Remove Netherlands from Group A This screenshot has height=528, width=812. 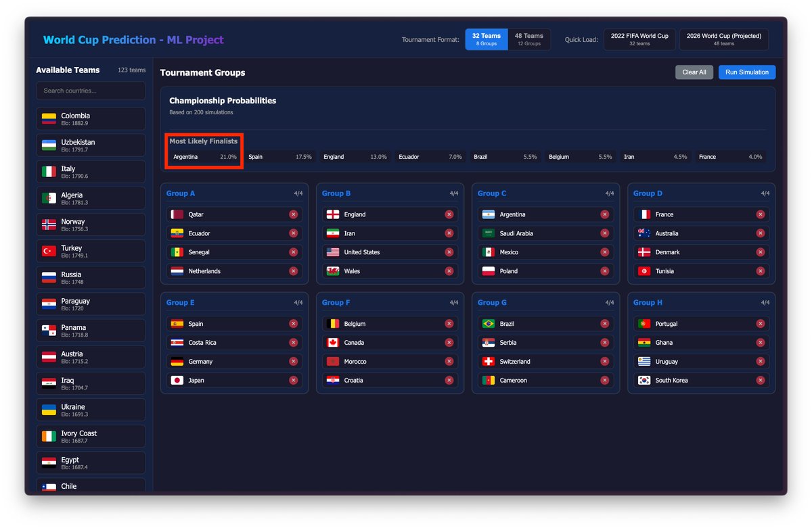click(x=293, y=271)
